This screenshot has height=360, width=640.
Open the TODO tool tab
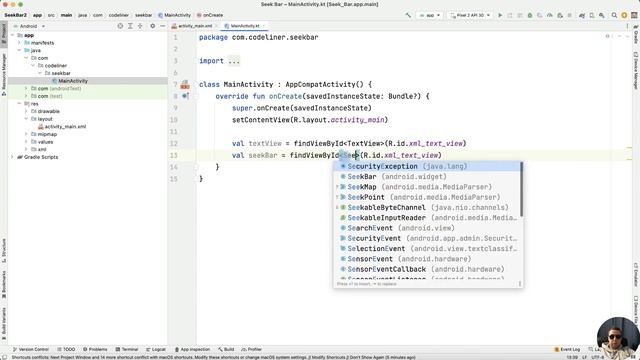(66, 349)
